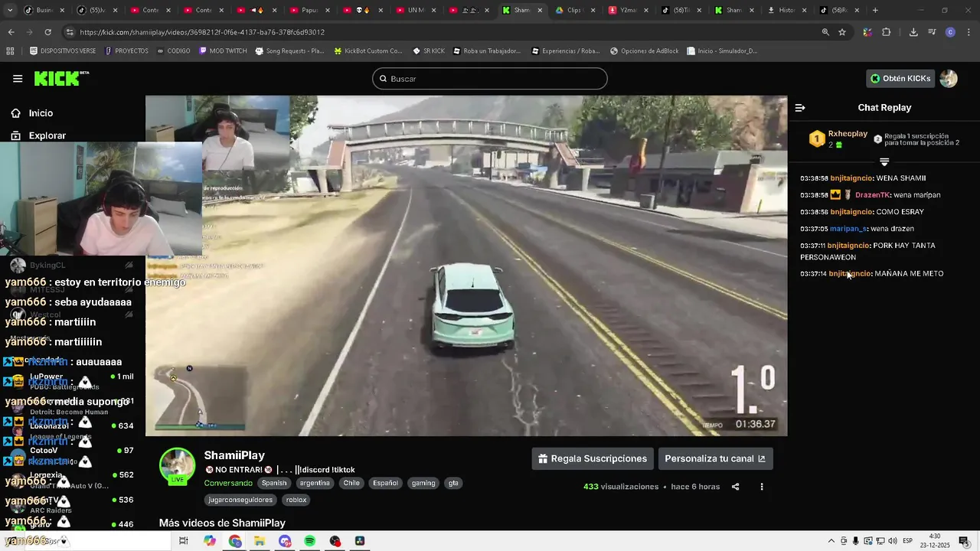Open the Kick hamburger menu
The height and width of the screenshot is (551, 980).
coord(18,79)
